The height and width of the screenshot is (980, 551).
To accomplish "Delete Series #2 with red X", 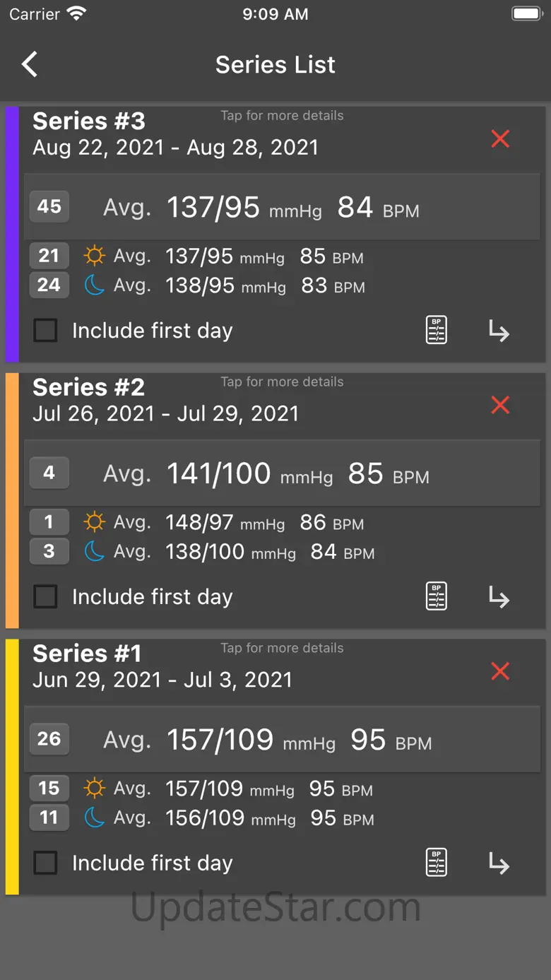I will click(500, 405).
